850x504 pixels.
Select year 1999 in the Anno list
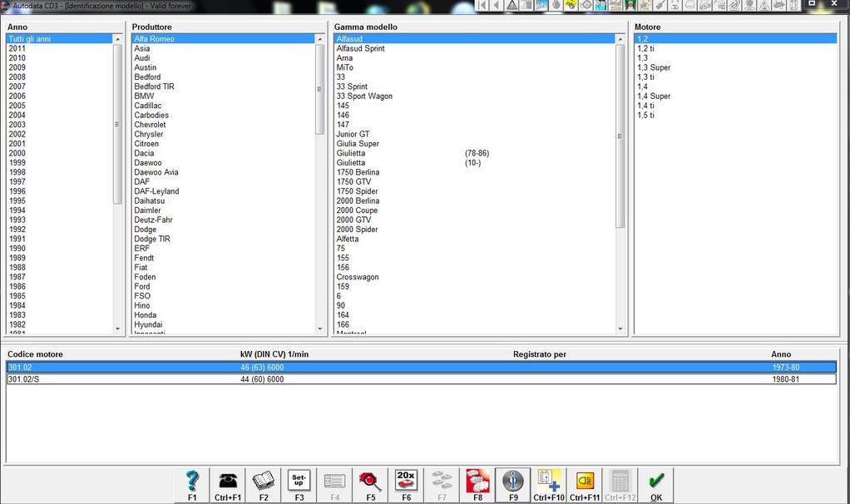pyautogui.click(x=60, y=162)
